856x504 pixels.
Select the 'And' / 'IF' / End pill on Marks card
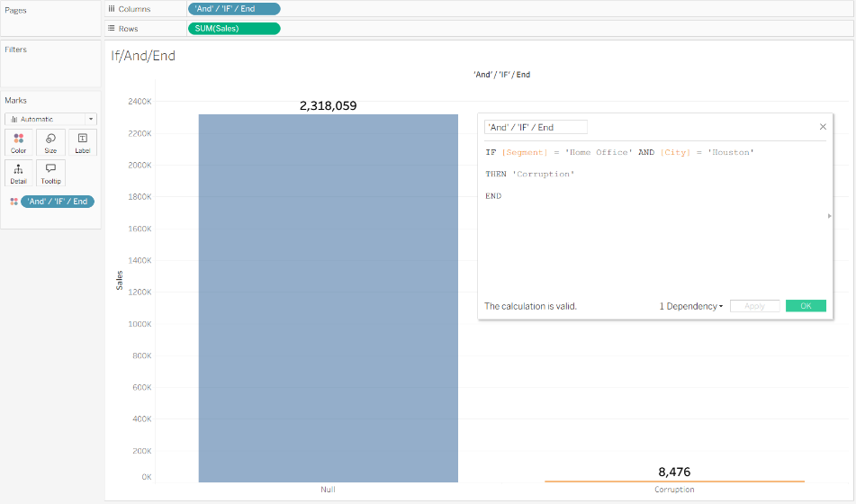[x=58, y=202]
